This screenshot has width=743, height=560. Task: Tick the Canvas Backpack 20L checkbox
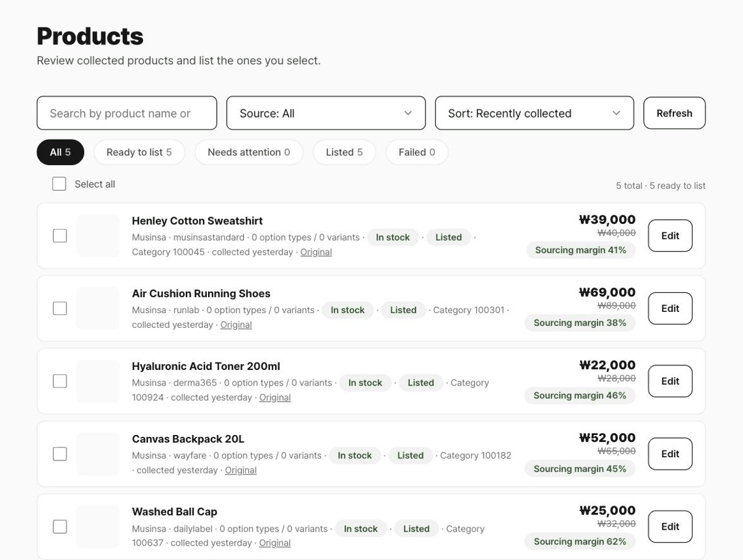59,454
